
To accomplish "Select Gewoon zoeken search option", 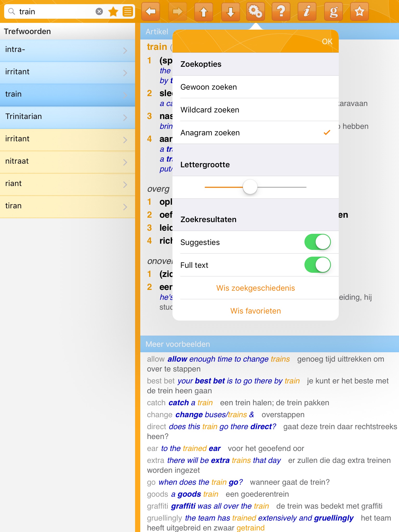I will (256, 87).
